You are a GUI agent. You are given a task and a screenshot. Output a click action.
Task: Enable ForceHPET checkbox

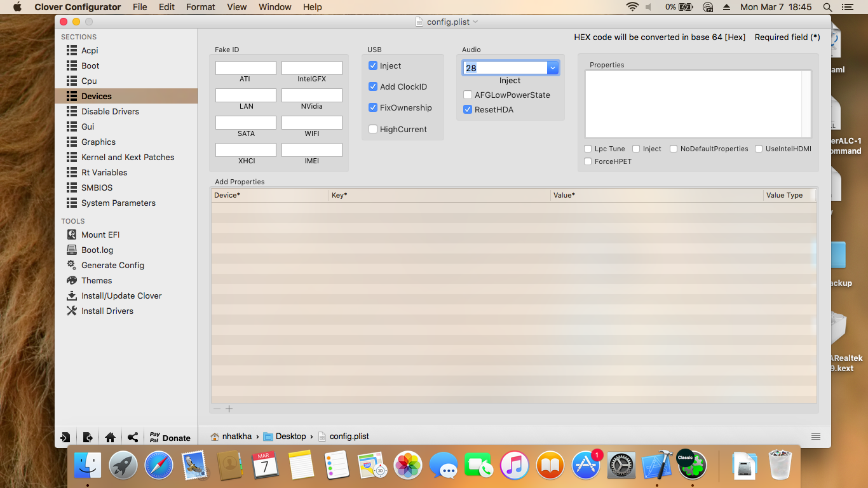(588, 161)
